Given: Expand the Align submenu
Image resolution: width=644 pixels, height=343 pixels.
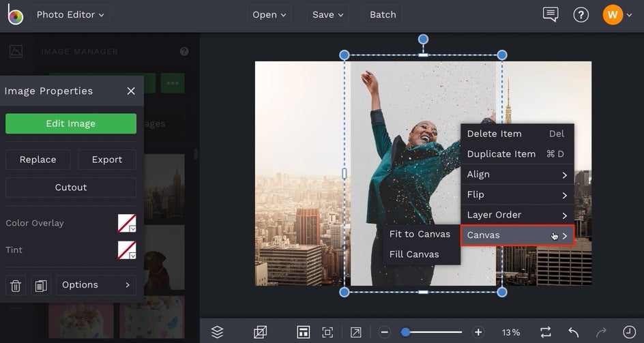Looking at the screenshot, I should (x=517, y=175).
